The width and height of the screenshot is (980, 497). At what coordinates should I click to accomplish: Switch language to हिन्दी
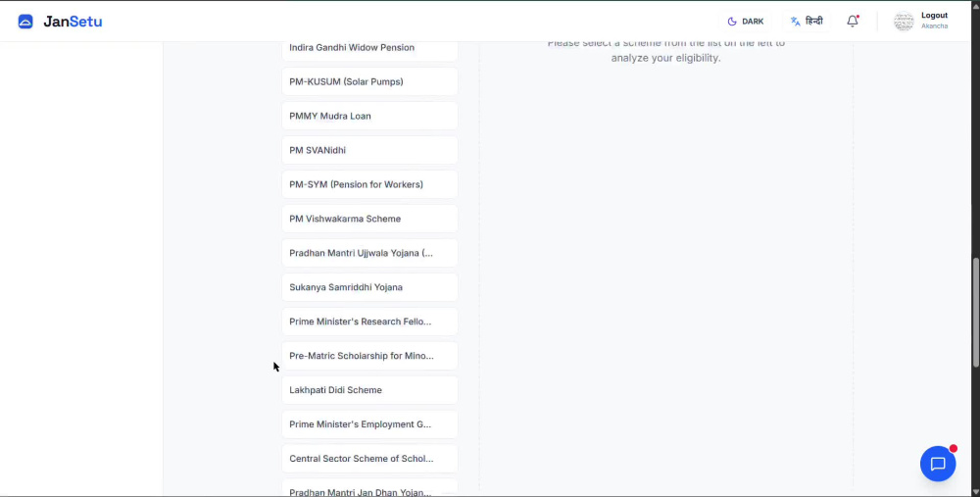click(807, 22)
